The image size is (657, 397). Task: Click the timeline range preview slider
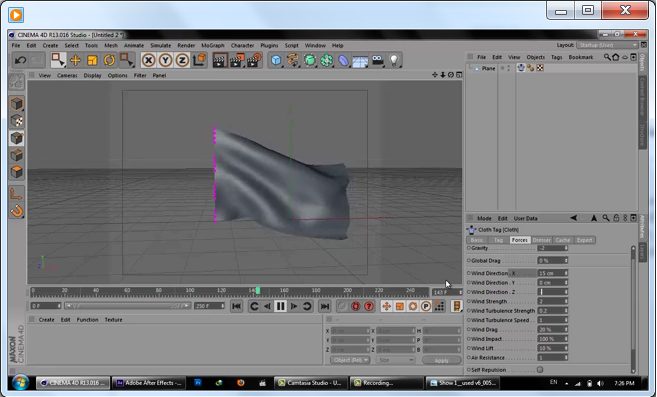[127, 306]
